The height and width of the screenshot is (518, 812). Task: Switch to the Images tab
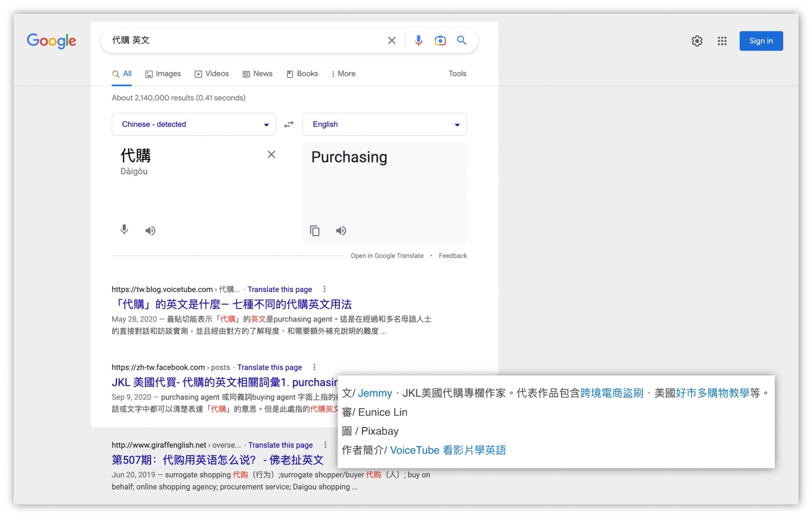click(x=163, y=74)
